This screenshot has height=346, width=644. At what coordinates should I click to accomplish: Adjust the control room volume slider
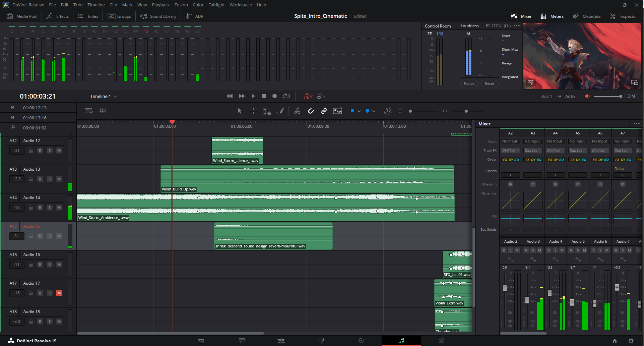coord(620,96)
